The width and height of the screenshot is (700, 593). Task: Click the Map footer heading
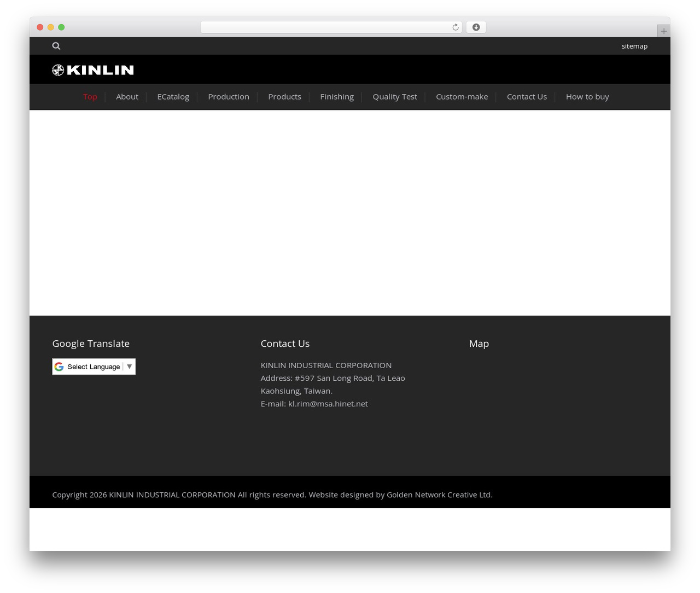coord(479,344)
